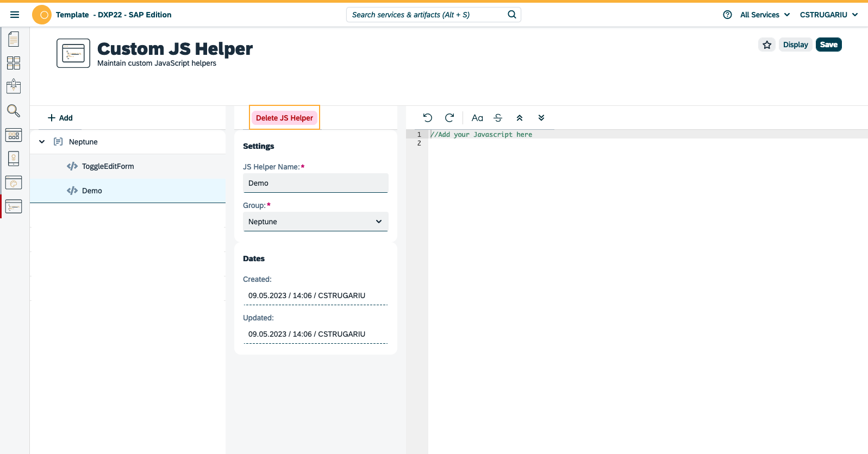Open the tiles grid icon in sidebar
868x454 pixels.
14,63
